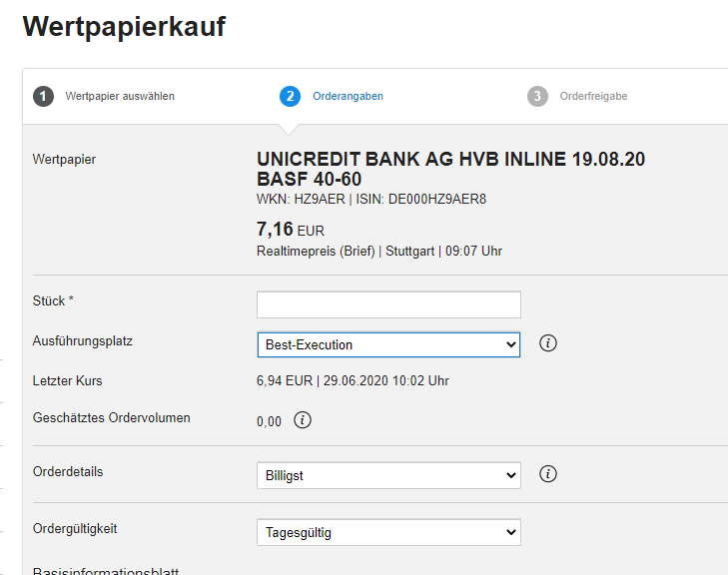Open the Billigst order type dropdown
The height and width of the screenshot is (575, 728).
[x=388, y=476]
